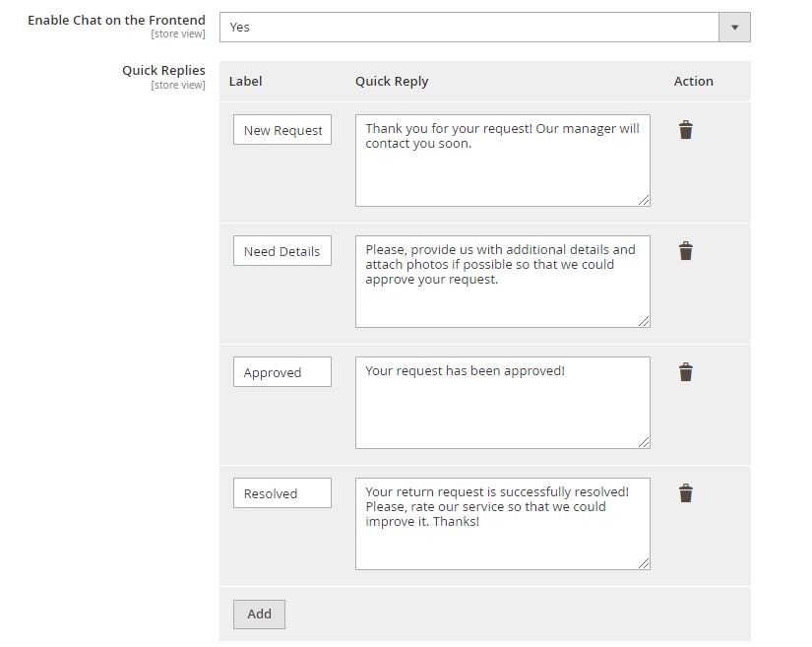Click trash icon for Approved reply
The height and width of the screenshot is (647, 812).
click(686, 372)
